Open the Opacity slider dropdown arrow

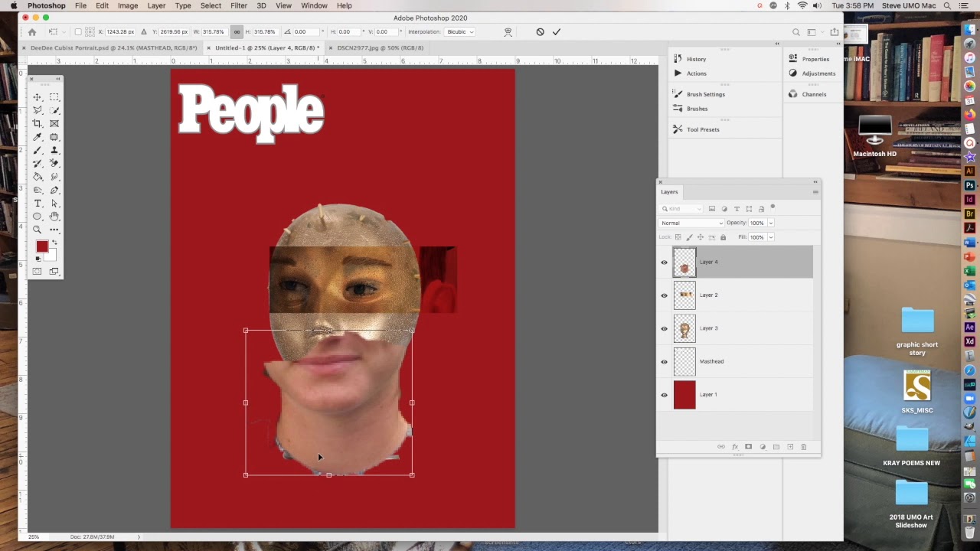[x=771, y=223]
